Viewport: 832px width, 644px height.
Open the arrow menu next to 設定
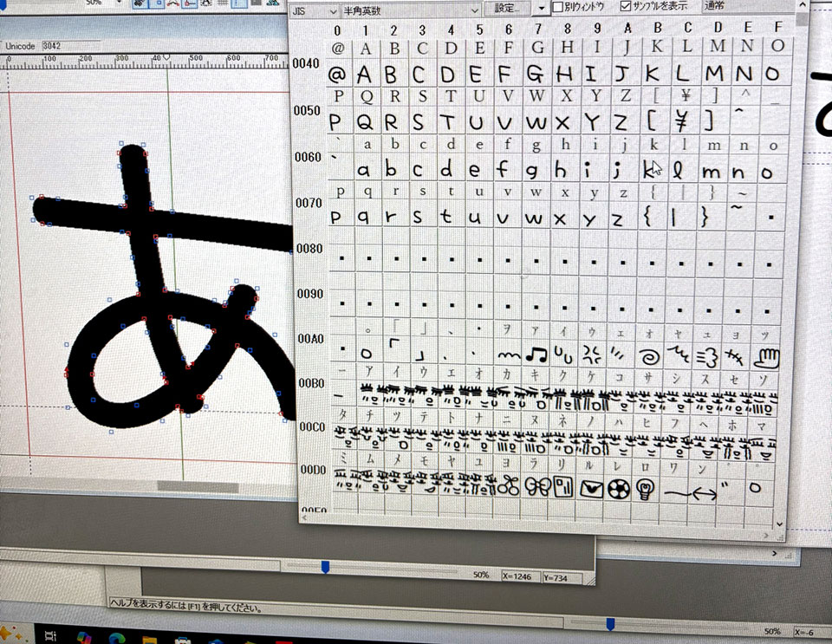[x=541, y=8]
